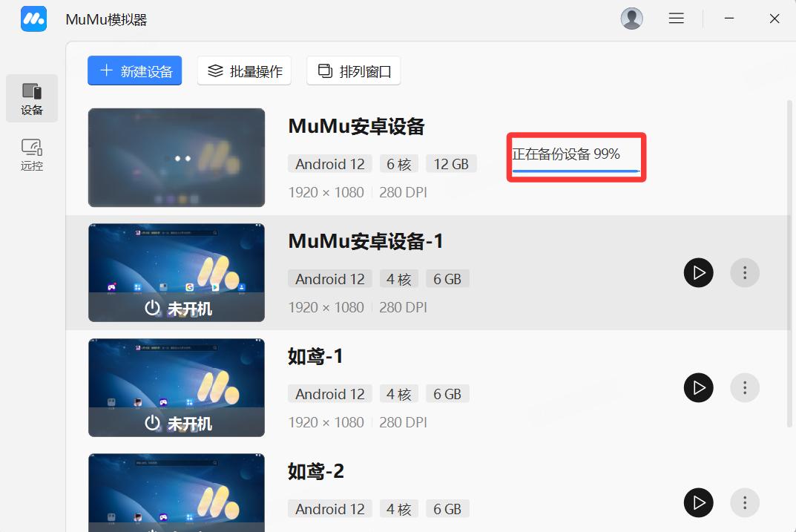The width and height of the screenshot is (796, 532).
Task: Open more options for MuMu安卓设备-1
Action: (745, 272)
